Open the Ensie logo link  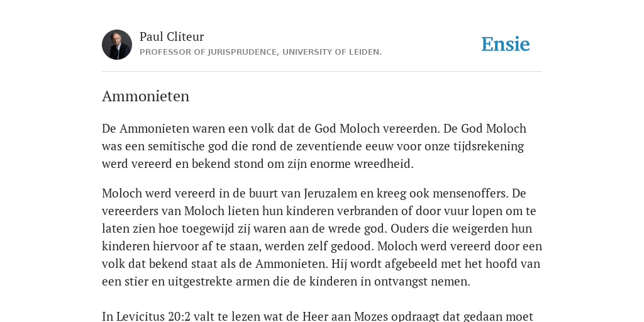click(506, 45)
